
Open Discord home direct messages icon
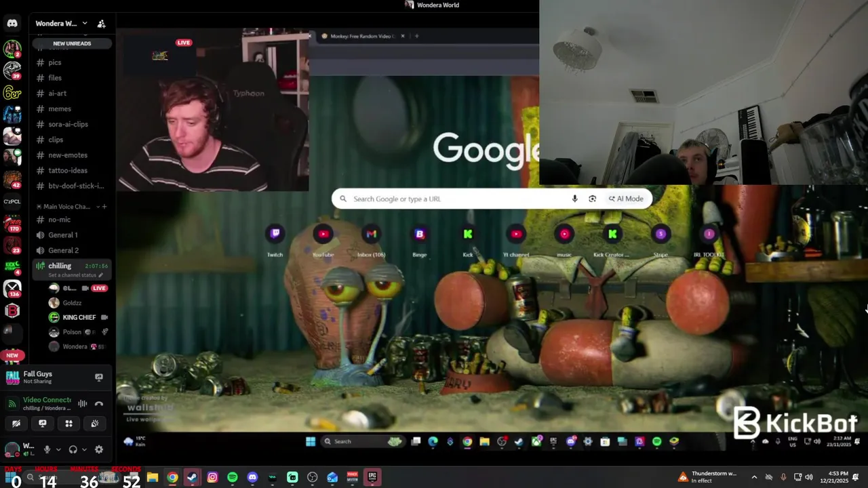click(x=12, y=24)
